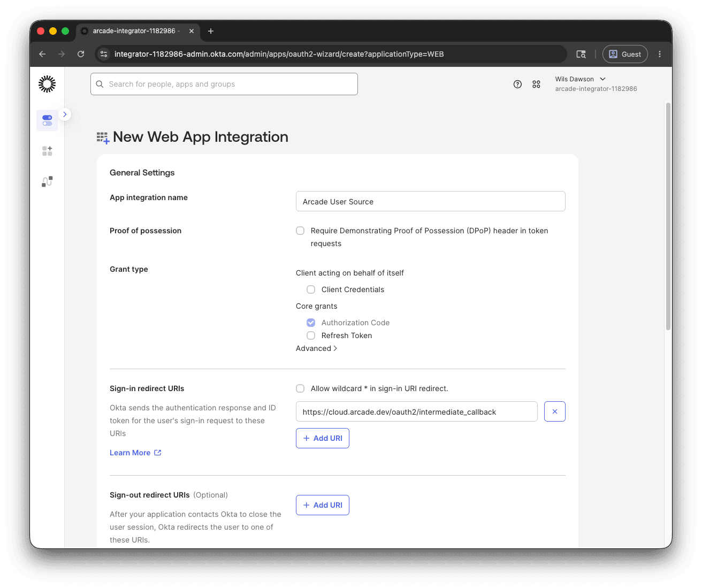Click the New Web App Integration grid icon
Screen dimensions: 702x588
[x=103, y=138]
